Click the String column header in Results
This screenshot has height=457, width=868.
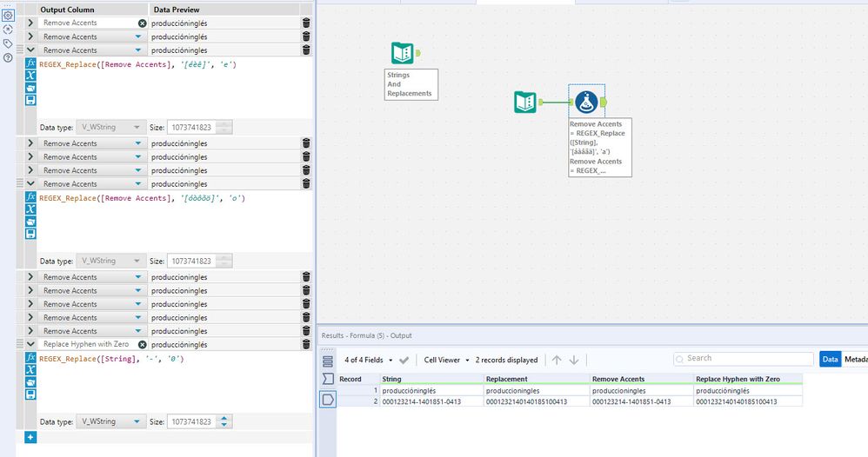point(431,379)
